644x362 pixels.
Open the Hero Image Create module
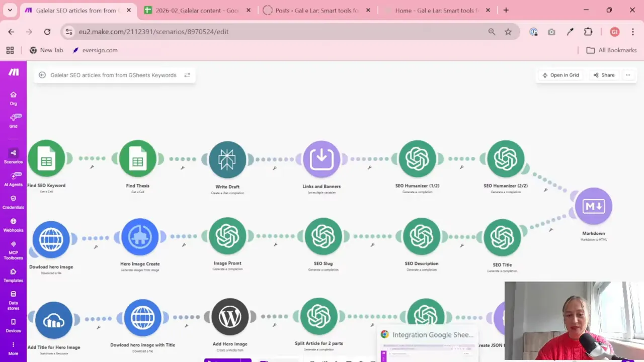140,237
